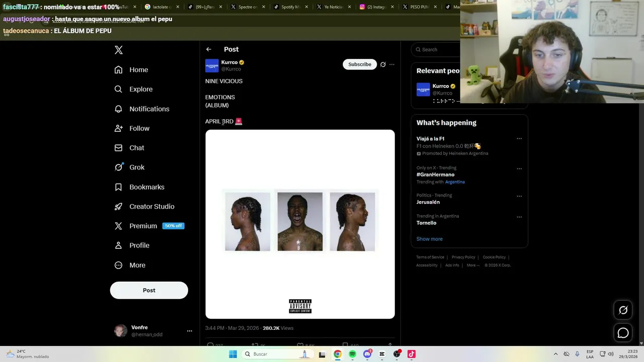Click the 3:44 PM Mar 29 timestamp

(x=232, y=328)
